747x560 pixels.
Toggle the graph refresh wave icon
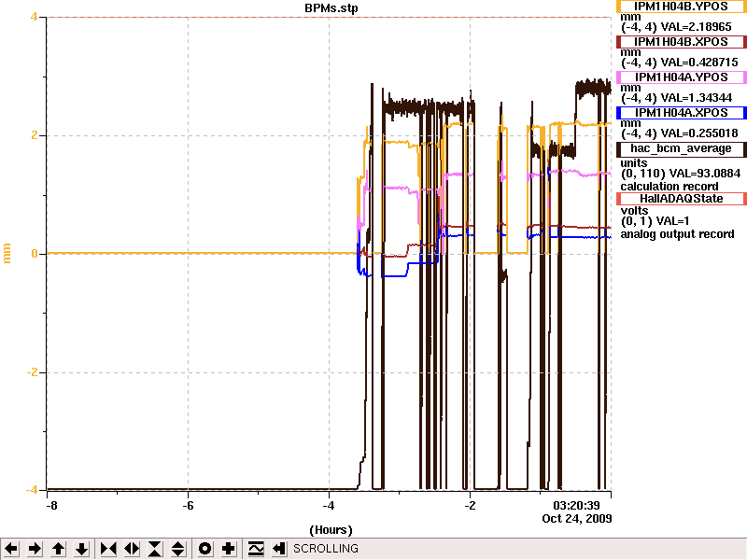[256, 549]
